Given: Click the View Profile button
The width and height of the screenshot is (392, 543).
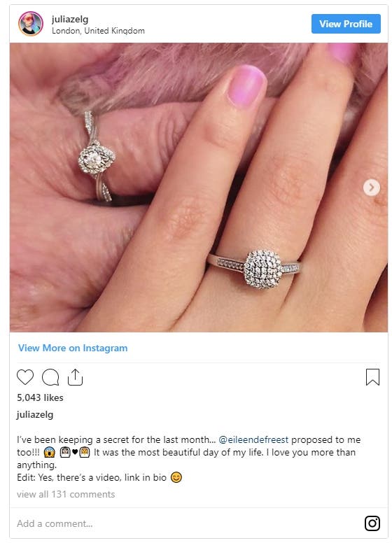Looking at the screenshot, I should pos(346,24).
